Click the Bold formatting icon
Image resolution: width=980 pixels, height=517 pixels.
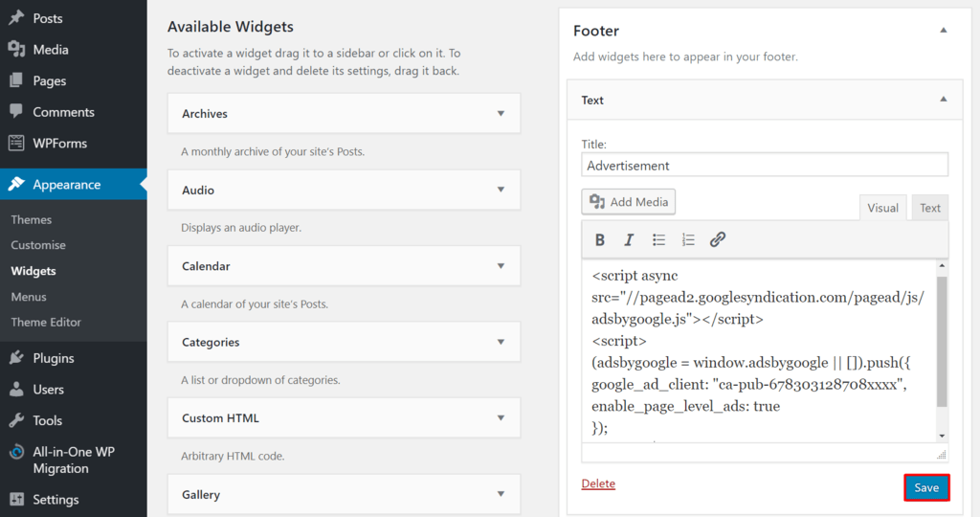600,239
